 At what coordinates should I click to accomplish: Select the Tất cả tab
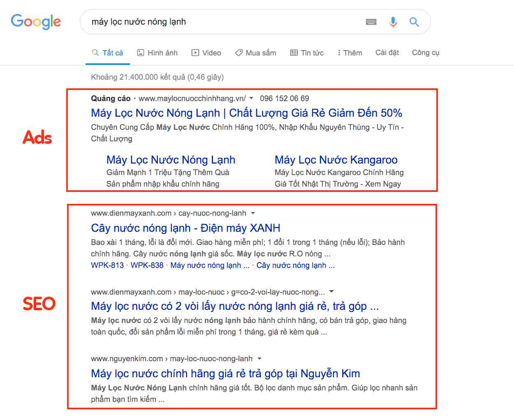click(107, 53)
